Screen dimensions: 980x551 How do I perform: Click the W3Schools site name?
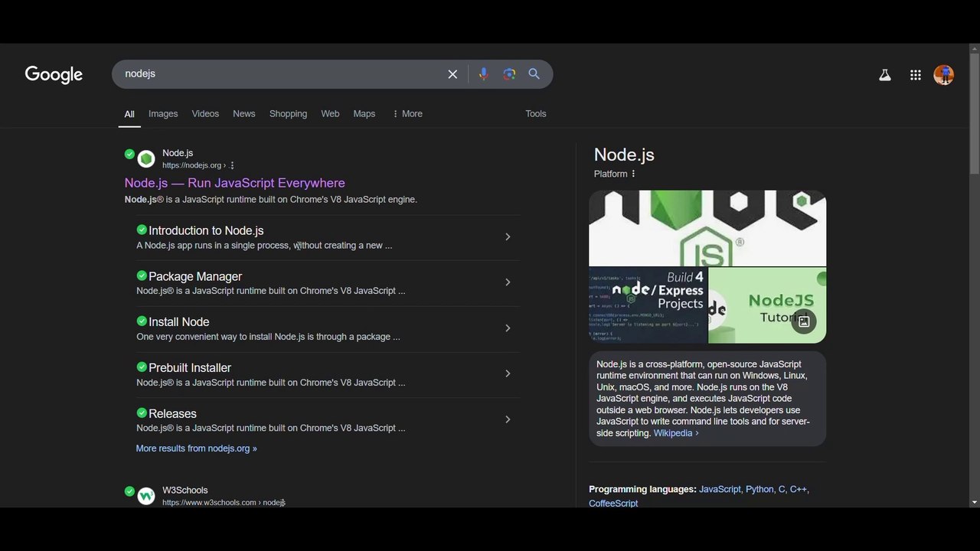click(185, 491)
